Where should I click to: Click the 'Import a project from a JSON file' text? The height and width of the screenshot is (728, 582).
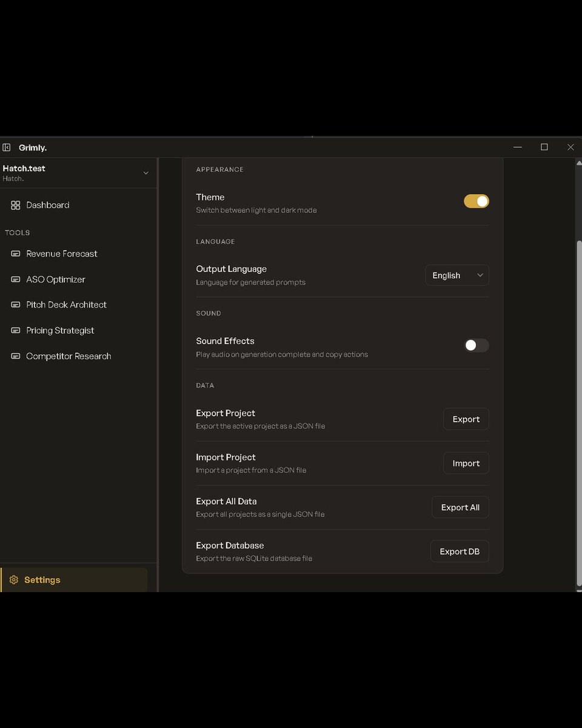251,470
